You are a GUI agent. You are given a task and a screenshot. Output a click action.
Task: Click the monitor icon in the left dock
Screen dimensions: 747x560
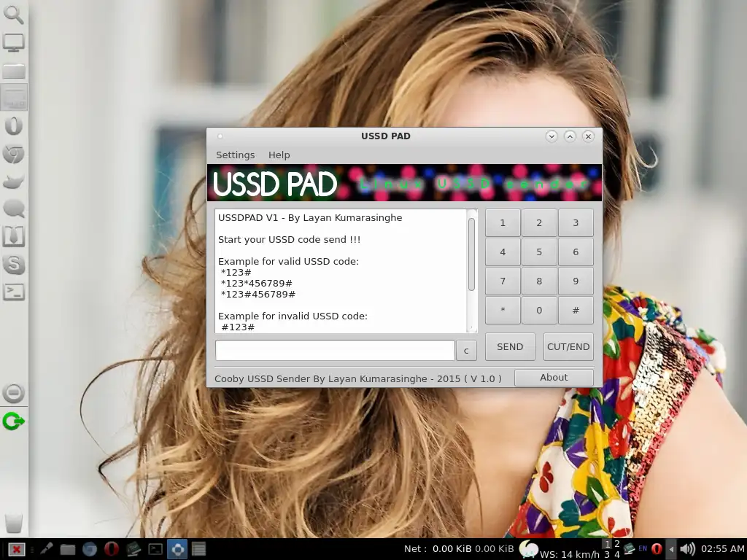(x=13, y=42)
